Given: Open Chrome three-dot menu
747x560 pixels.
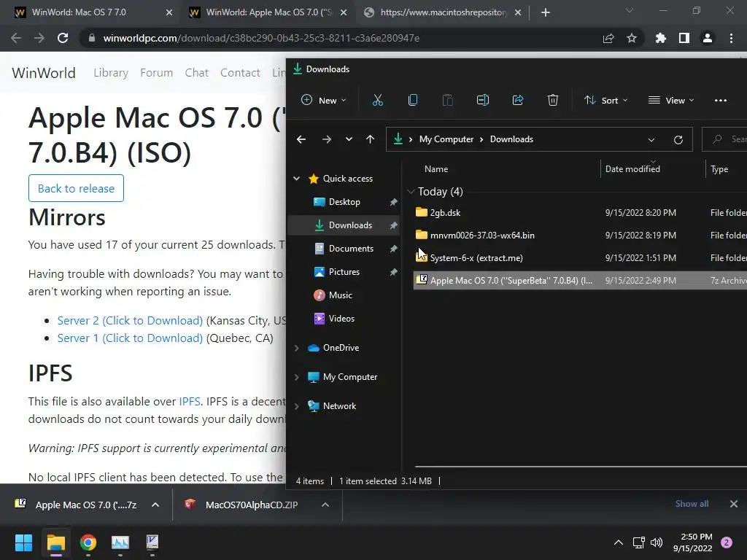Looking at the screenshot, I should pyautogui.click(x=731, y=38).
